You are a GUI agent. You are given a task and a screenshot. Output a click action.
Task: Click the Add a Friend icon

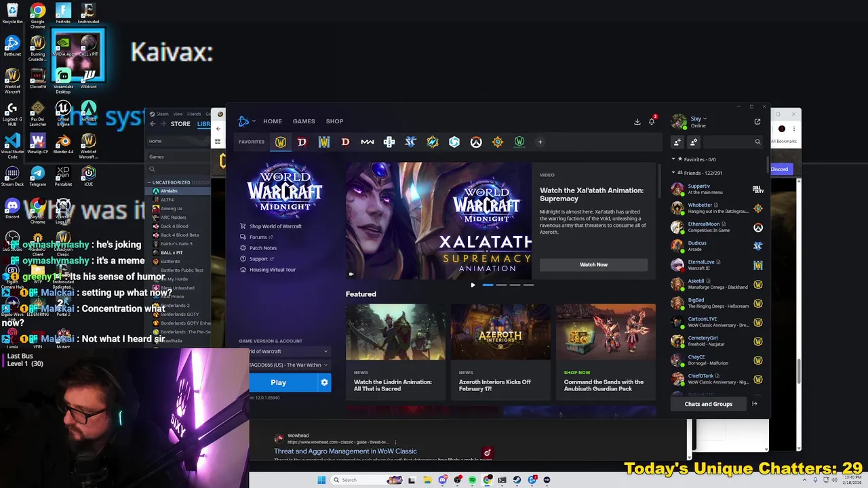click(x=677, y=142)
